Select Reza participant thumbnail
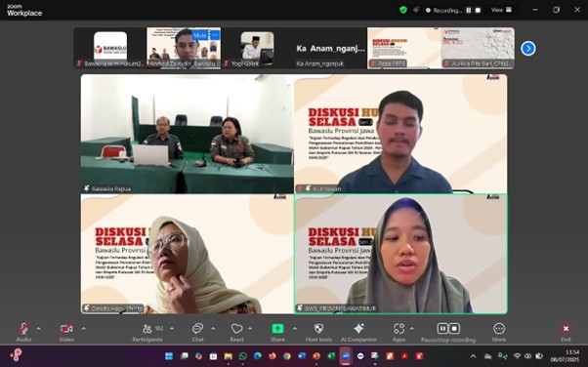588x367 pixels. tap(403, 48)
